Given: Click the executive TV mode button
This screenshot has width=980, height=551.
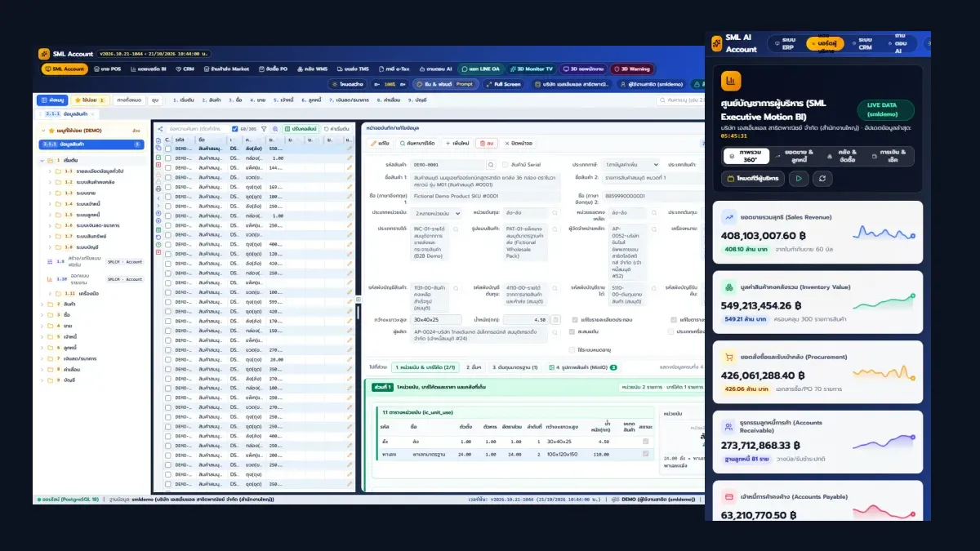Looking at the screenshot, I should (753, 178).
